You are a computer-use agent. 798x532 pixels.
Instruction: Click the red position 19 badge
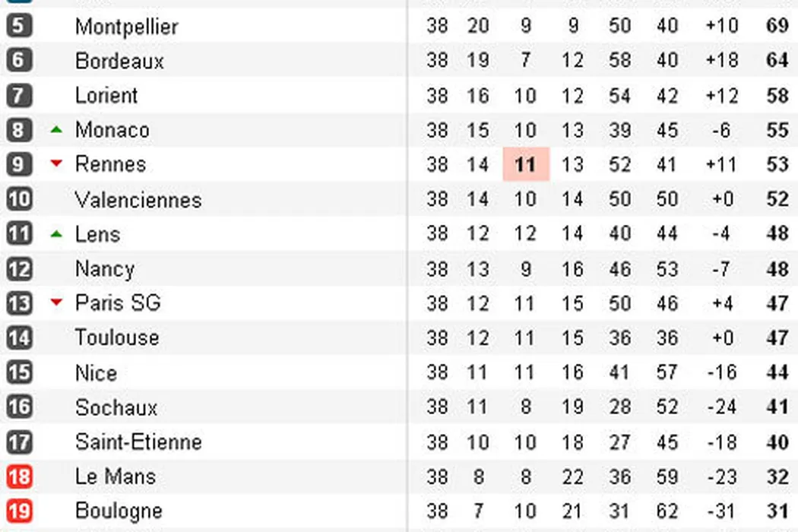pyautogui.click(x=18, y=511)
